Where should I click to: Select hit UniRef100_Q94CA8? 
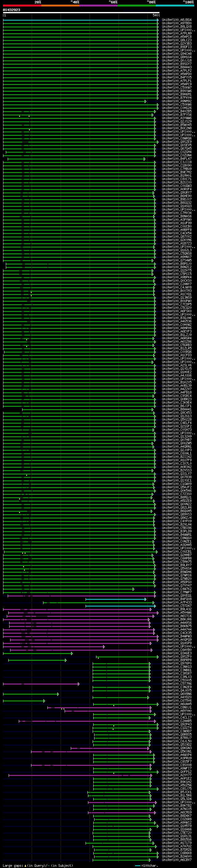177,54
